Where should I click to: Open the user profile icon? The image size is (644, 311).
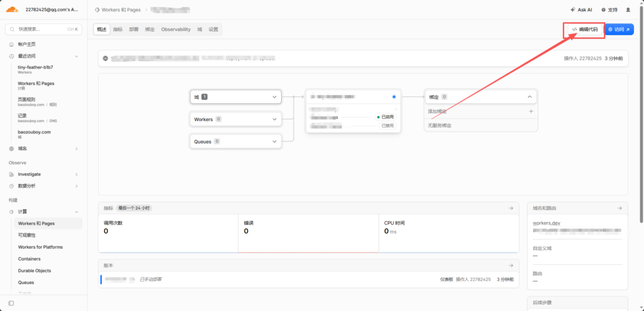coord(628,9)
